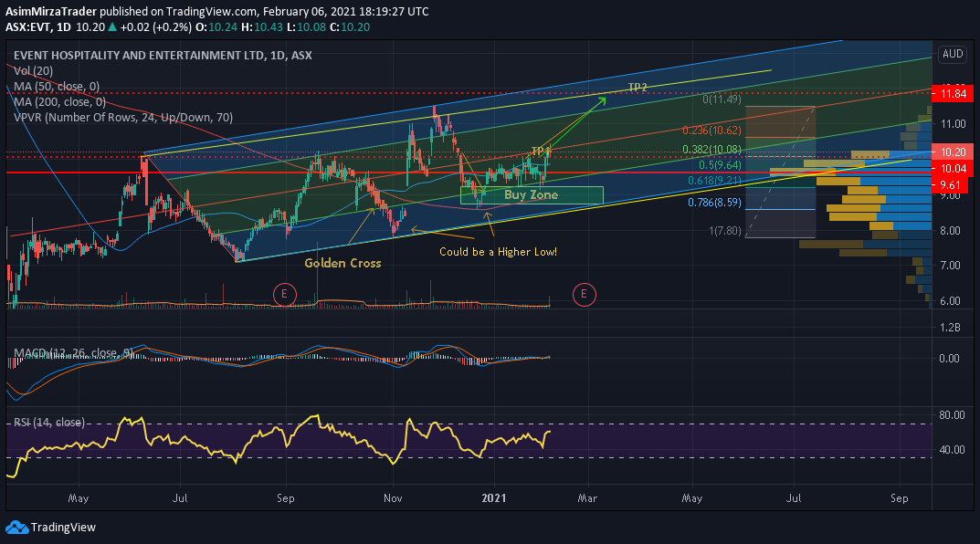
Task: Click the MACD 0.00 scale label
Action: (x=949, y=358)
